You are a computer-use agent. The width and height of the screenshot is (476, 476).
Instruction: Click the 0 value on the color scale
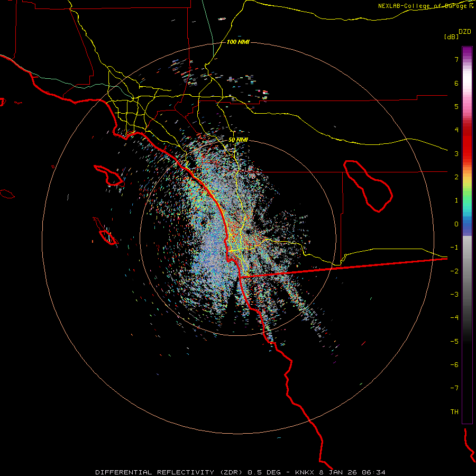tap(456, 224)
